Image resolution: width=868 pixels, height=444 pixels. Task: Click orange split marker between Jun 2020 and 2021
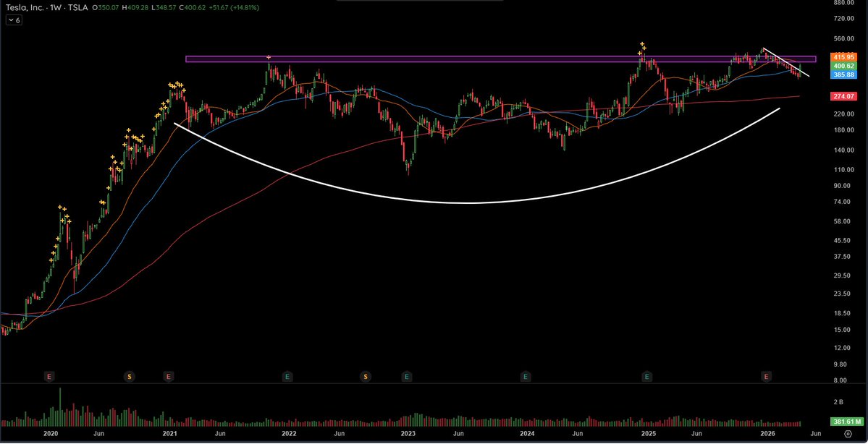[x=130, y=377]
